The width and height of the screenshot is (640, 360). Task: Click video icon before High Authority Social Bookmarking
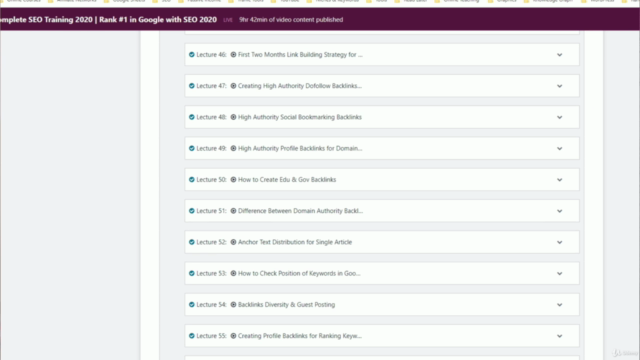pos(233,117)
